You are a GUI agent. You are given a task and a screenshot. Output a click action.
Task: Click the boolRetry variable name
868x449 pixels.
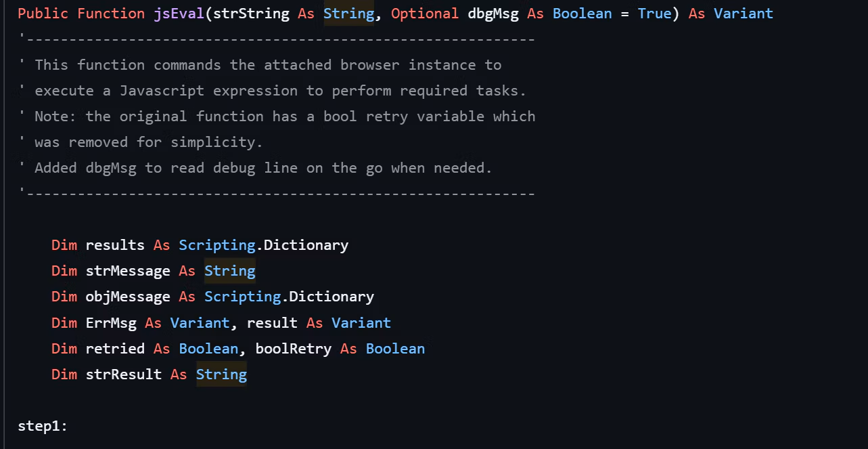click(294, 349)
